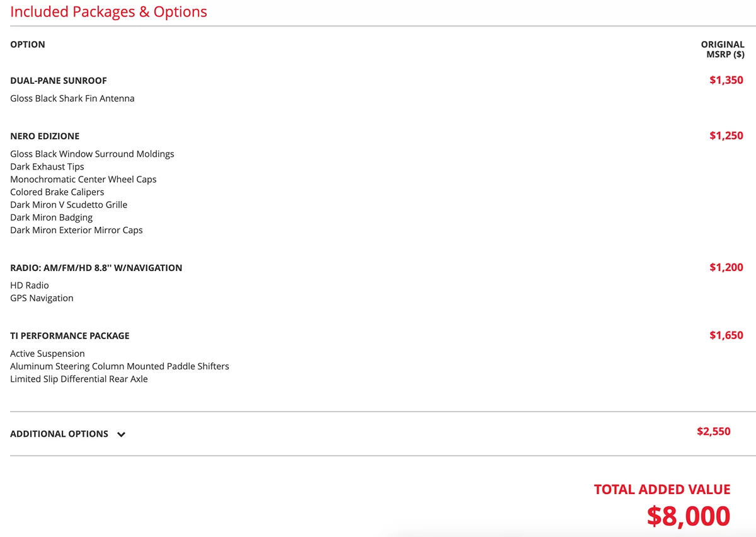The image size is (756, 537).
Task: Click the $1,200 radio navigation price
Action: click(x=726, y=268)
